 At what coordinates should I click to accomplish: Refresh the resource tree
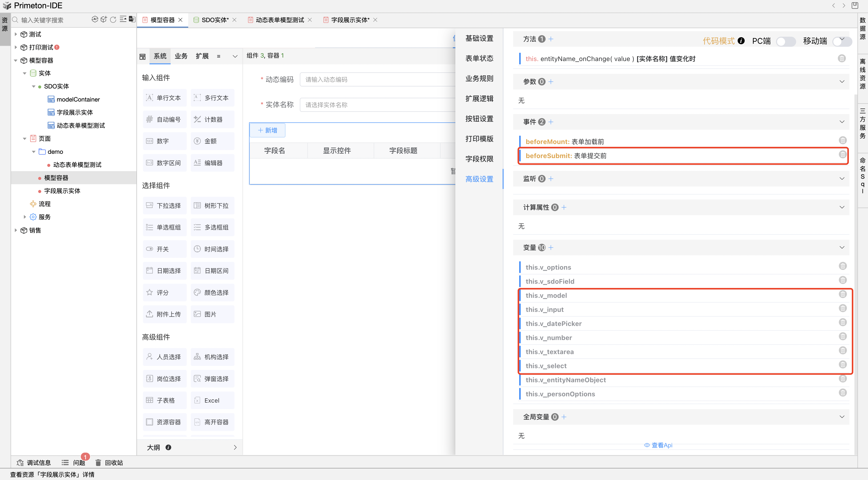click(113, 20)
